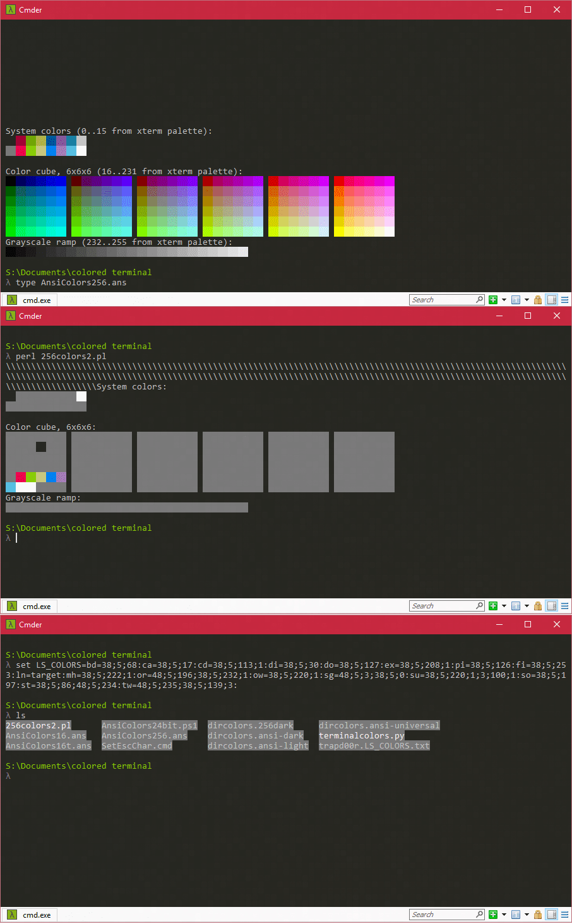Switch to the cmd.exe tab in the top window
The width and height of the screenshot is (572, 924).
35,299
